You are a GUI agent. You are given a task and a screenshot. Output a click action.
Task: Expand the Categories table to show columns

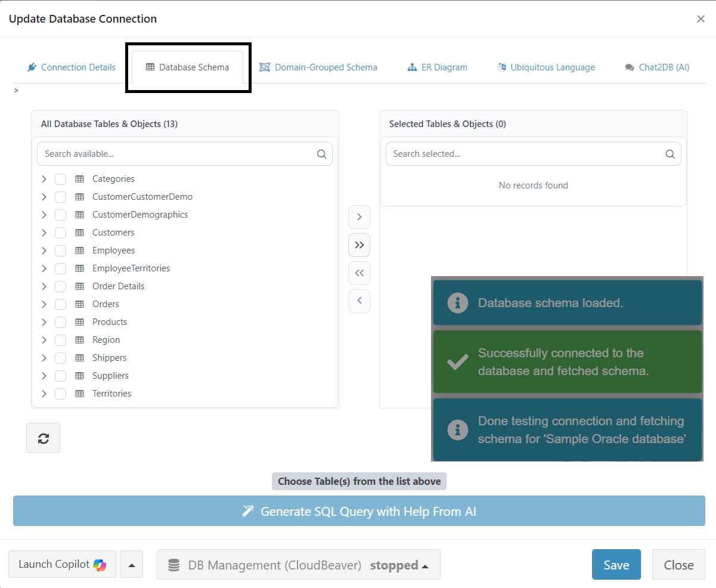[x=44, y=179]
